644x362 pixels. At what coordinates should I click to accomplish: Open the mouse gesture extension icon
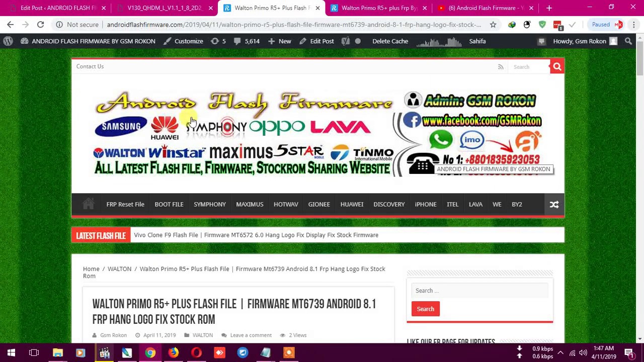[x=527, y=24]
